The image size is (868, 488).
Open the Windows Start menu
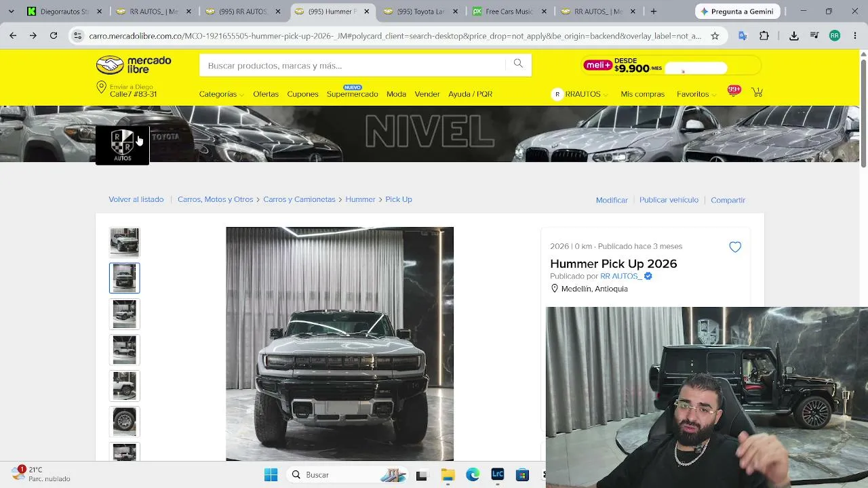[x=271, y=475]
